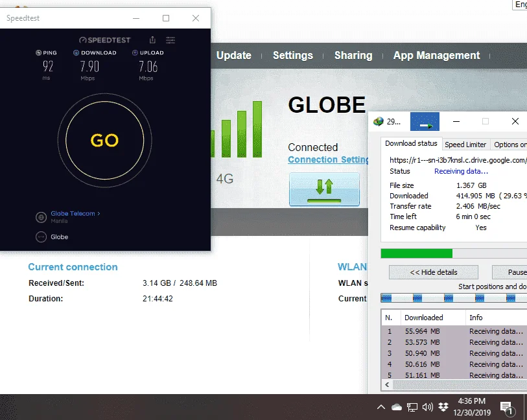Close the download manager window
The image size is (527, 420).
click(515, 121)
